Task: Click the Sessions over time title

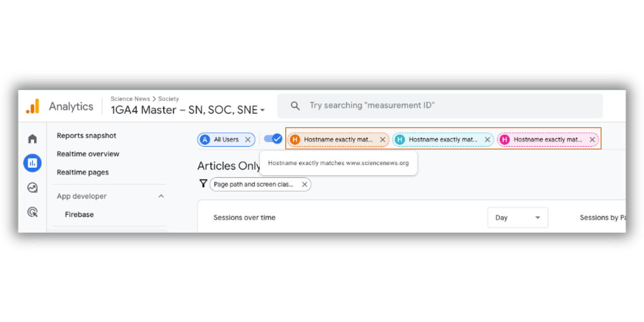Action: [x=245, y=218]
